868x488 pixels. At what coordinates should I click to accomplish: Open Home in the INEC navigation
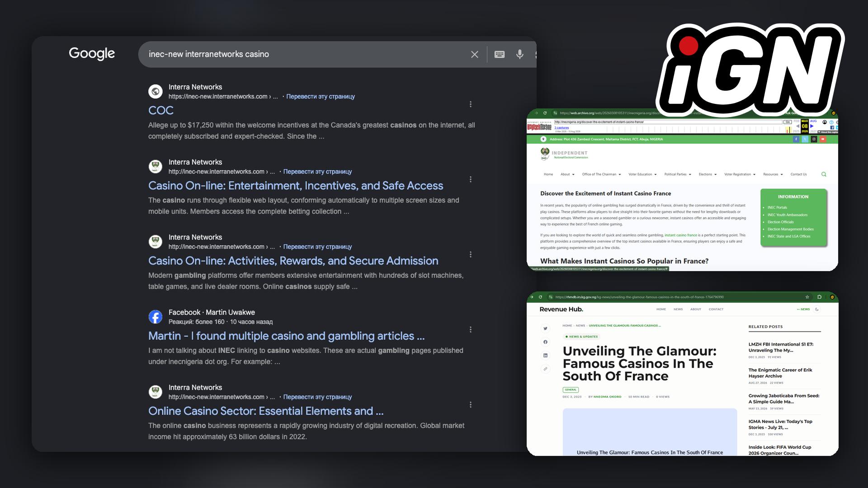(548, 174)
